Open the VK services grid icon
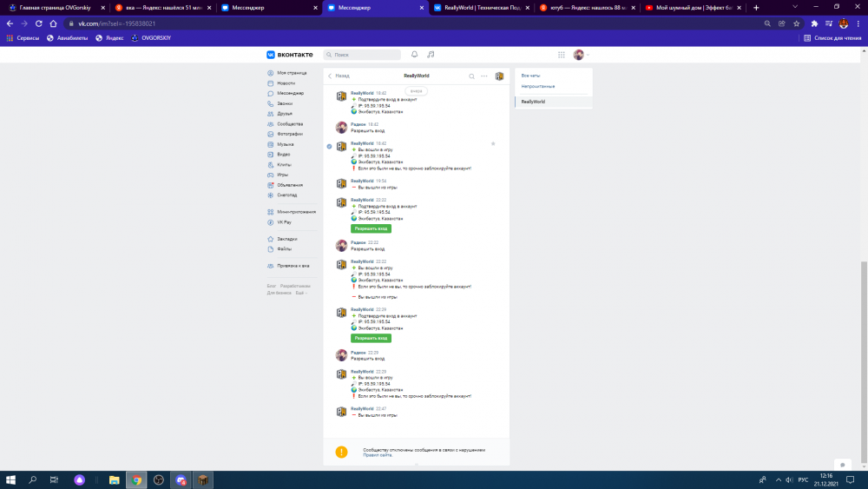Screen dimensions: 868x489 tap(562, 54)
